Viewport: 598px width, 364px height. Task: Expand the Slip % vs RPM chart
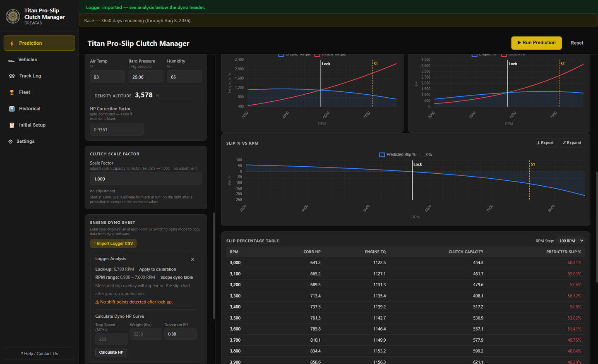click(572, 143)
